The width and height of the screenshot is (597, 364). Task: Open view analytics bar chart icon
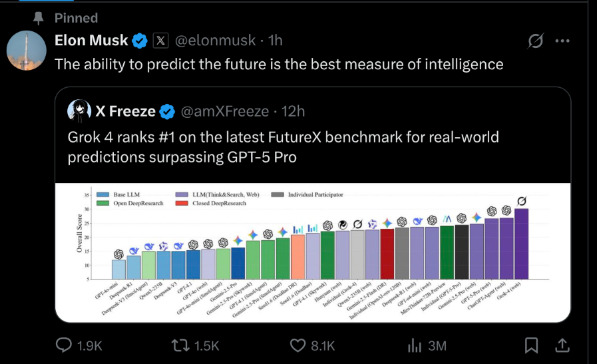414,345
